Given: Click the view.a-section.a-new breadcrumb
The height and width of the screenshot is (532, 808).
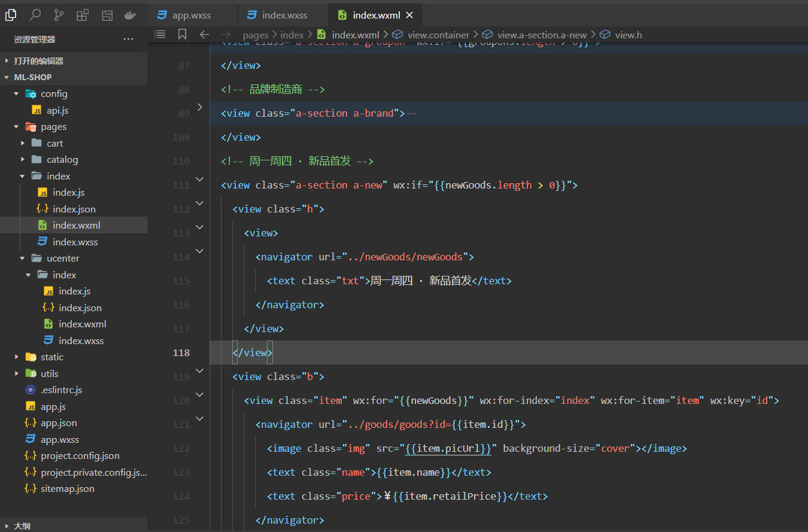Looking at the screenshot, I should 542,35.
